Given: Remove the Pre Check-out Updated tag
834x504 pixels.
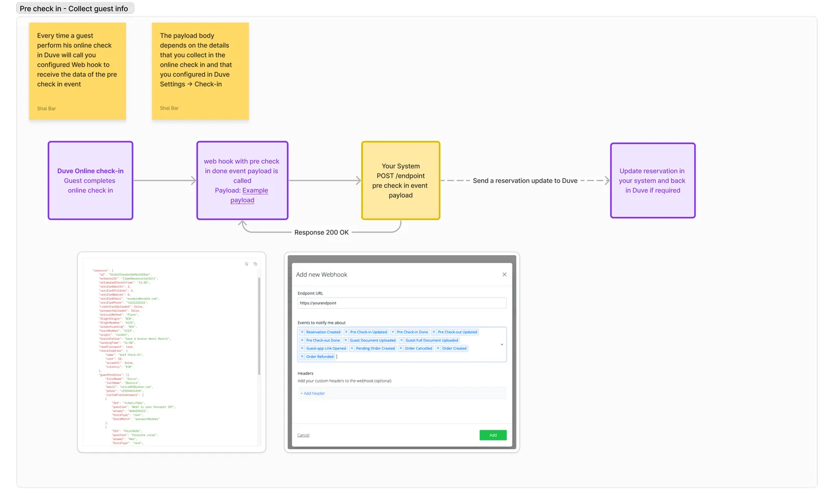Looking at the screenshot, I should click(434, 332).
